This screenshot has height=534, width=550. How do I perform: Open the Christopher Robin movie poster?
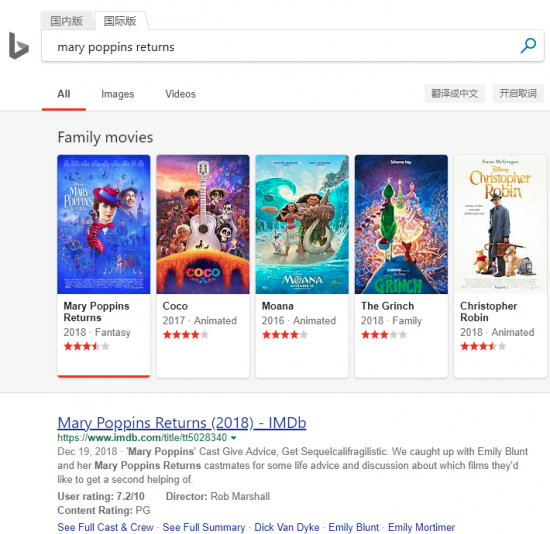tap(501, 224)
